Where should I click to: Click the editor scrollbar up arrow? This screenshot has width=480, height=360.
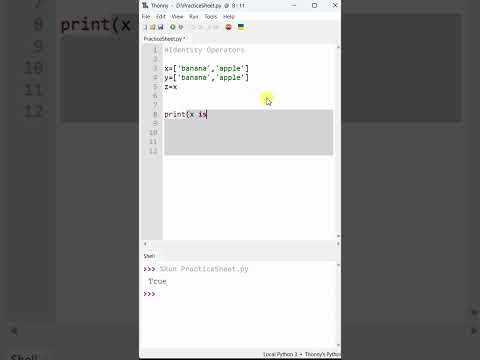coord(338,47)
